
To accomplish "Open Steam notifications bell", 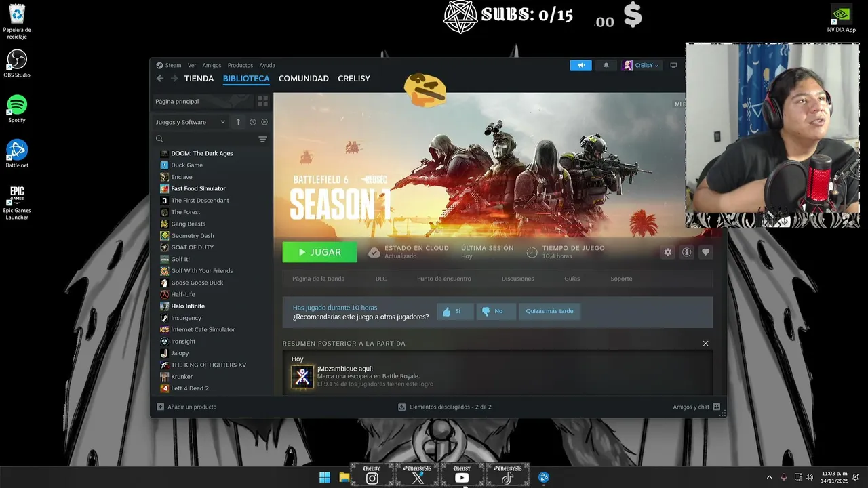I will click(606, 65).
